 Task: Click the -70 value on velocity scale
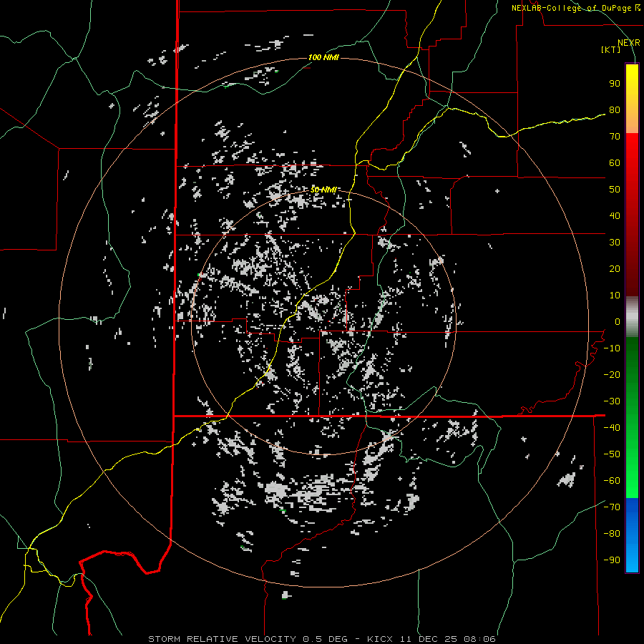click(612, 507)
